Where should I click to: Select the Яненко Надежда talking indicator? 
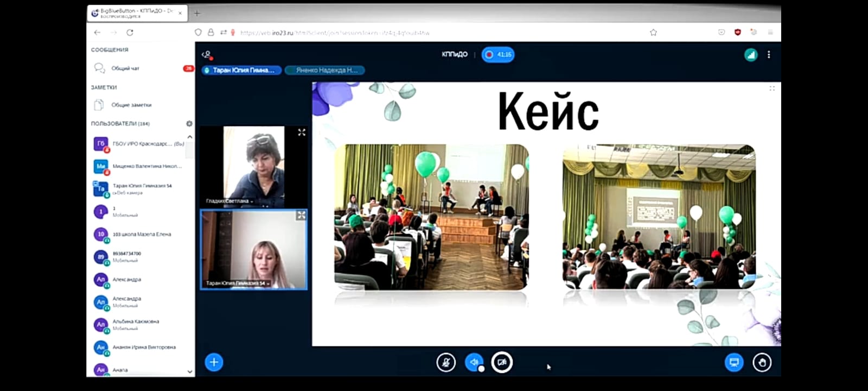click(324, 70)
